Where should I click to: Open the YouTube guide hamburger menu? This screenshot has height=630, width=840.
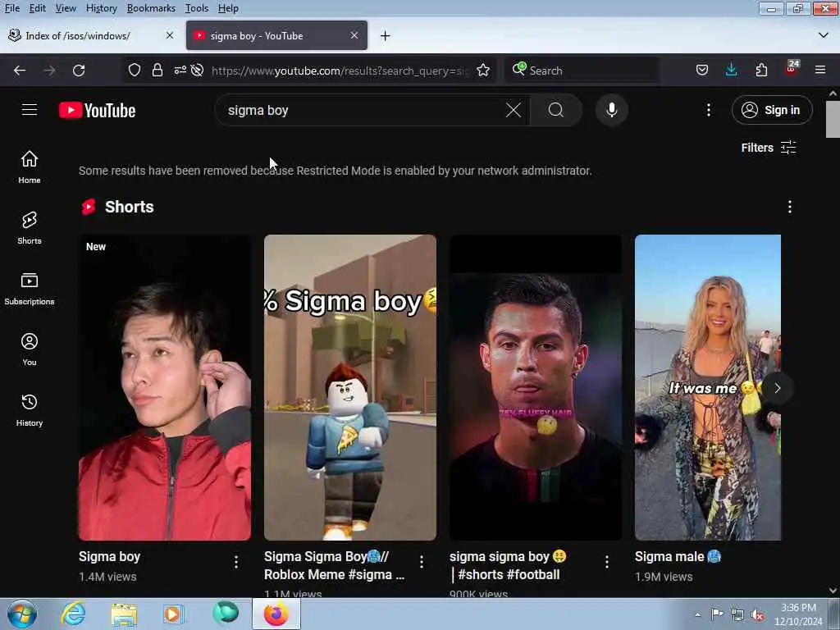click(x=30, y=110)
